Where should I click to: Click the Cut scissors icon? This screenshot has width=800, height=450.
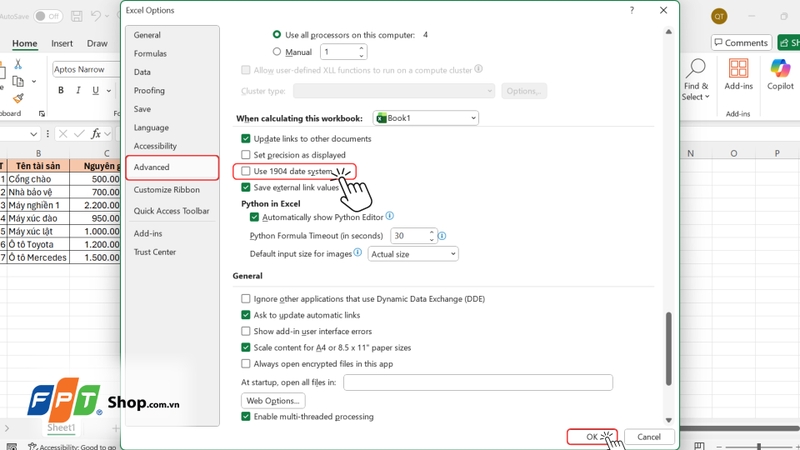click(x=18, y=64)
